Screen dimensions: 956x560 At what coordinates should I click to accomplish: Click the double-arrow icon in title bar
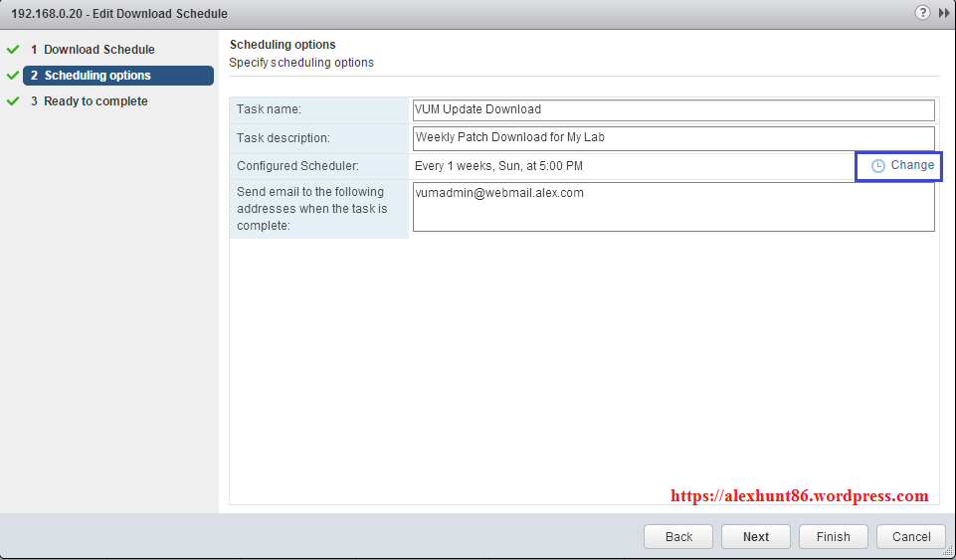coord(944,13)
